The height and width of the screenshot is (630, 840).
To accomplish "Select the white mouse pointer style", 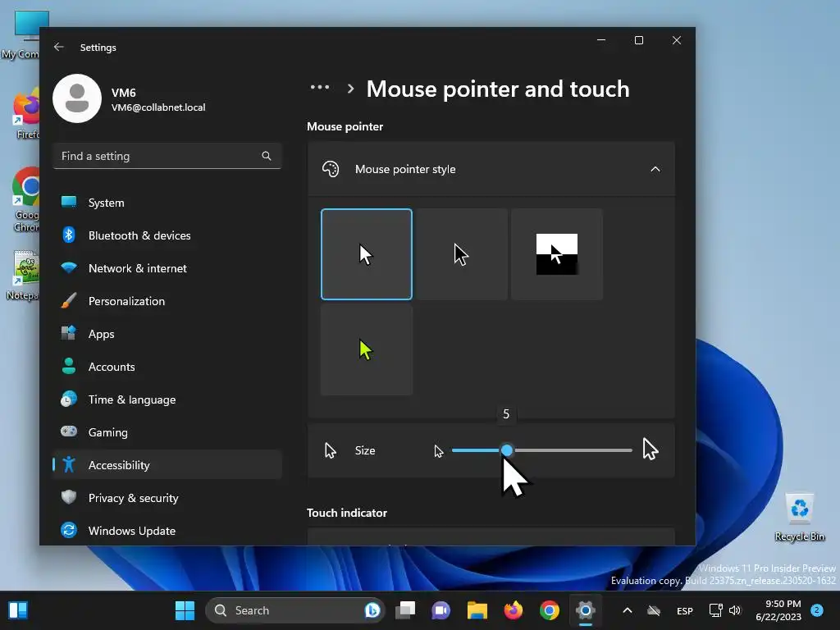I will [367, 254].
